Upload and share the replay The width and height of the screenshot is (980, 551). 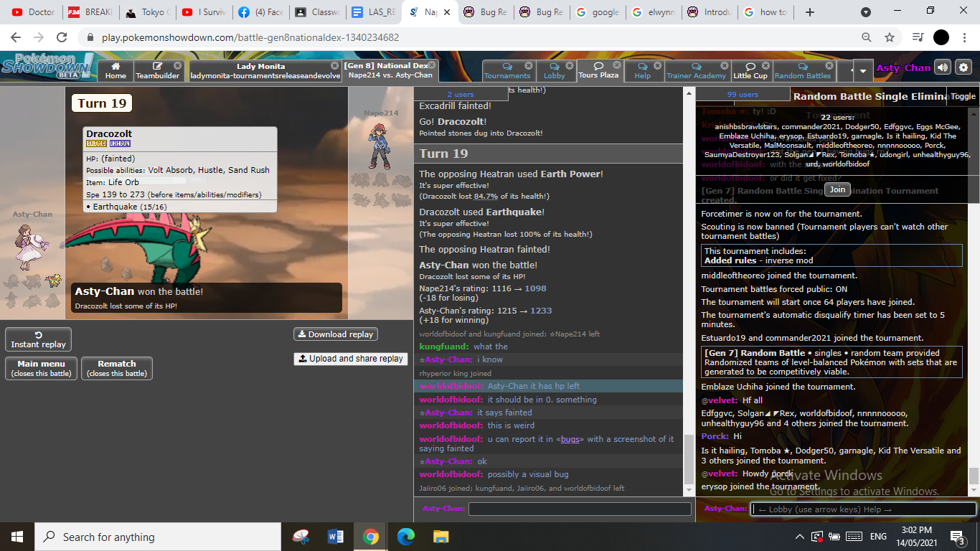[351, 359]
